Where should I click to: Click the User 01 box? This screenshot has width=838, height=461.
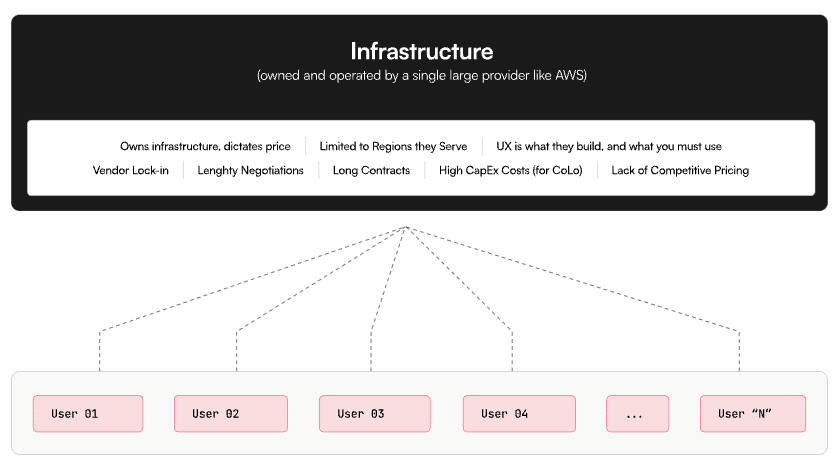(88, 413)
